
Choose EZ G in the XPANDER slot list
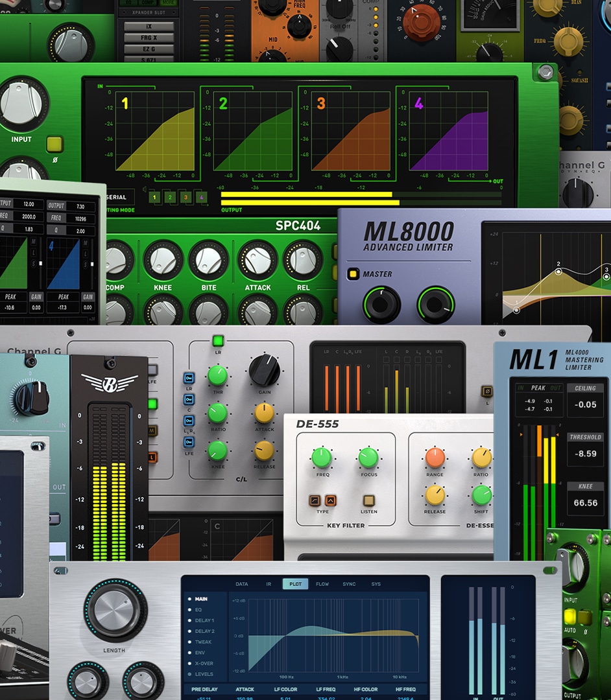[149, 49]
